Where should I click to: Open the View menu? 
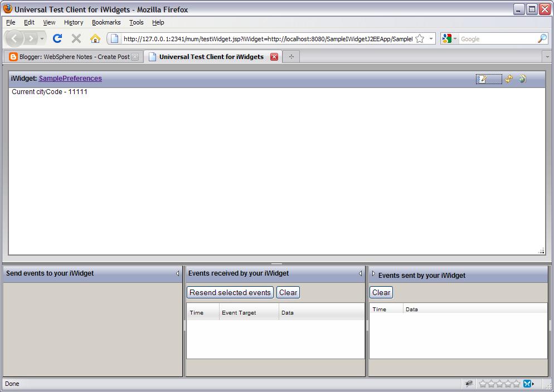(49, 22)
